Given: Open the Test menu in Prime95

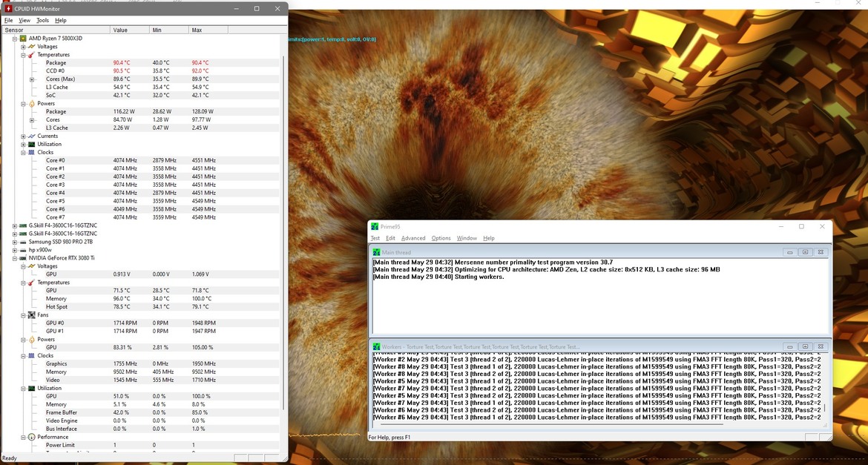Looking at the screenshot, I should [x=375, y=238].
